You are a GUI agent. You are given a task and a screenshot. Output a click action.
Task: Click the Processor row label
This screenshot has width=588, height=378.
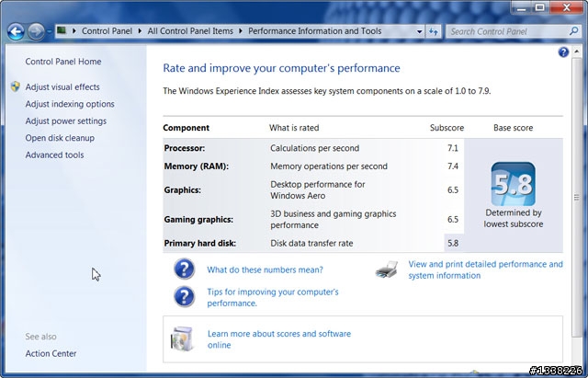185,148
